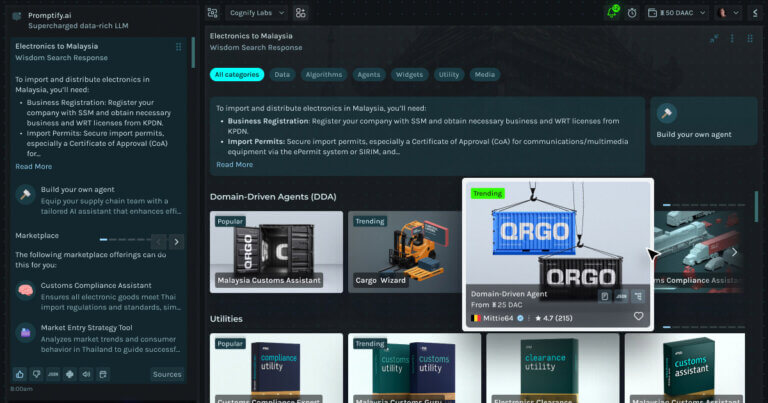Click the 4.7 (215) rating on agent card

coord(553,318)
